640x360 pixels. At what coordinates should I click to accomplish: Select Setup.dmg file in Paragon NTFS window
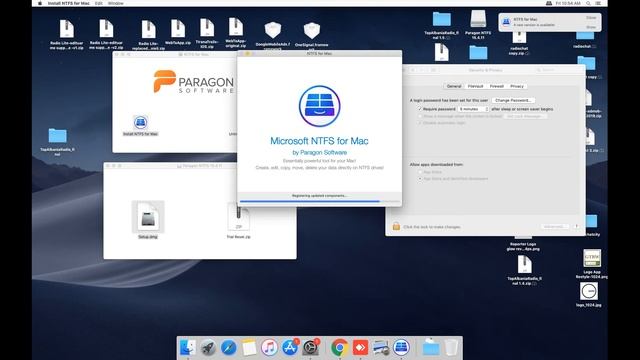pos(148,217)
